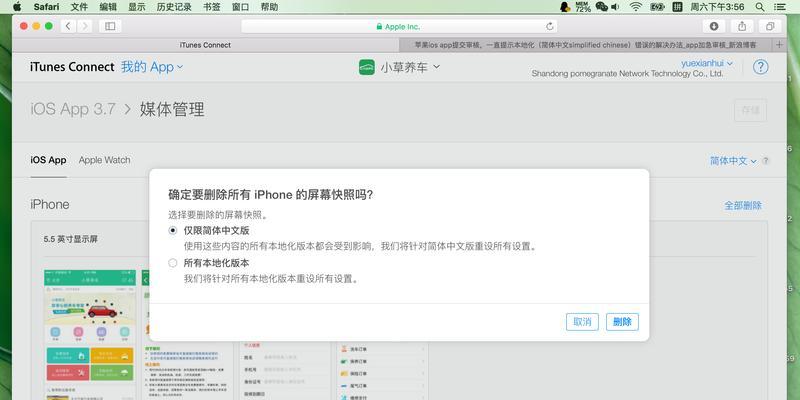Click the WeChat menu bar icon

pos(602,7)
